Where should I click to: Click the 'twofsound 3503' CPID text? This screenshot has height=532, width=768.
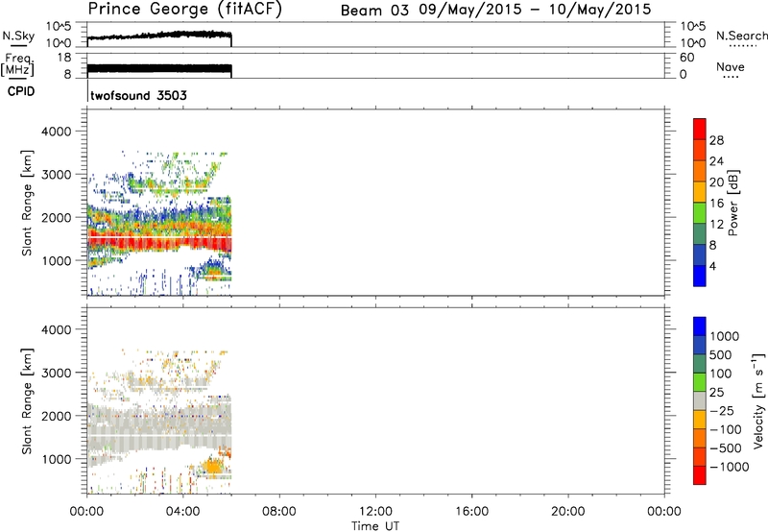click(138, 95)
